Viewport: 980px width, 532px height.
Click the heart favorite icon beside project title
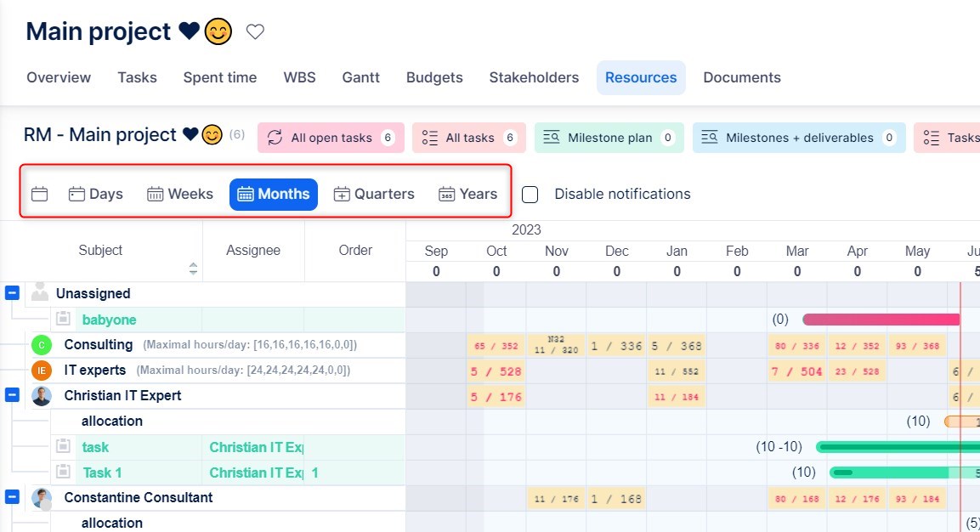click(255, 32)
